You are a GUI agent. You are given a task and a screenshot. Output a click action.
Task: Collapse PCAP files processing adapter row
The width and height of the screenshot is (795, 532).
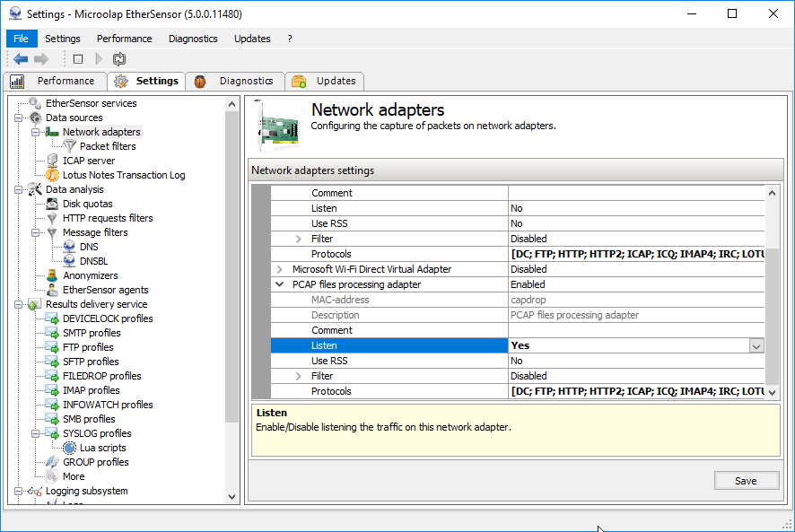point(279,284)
